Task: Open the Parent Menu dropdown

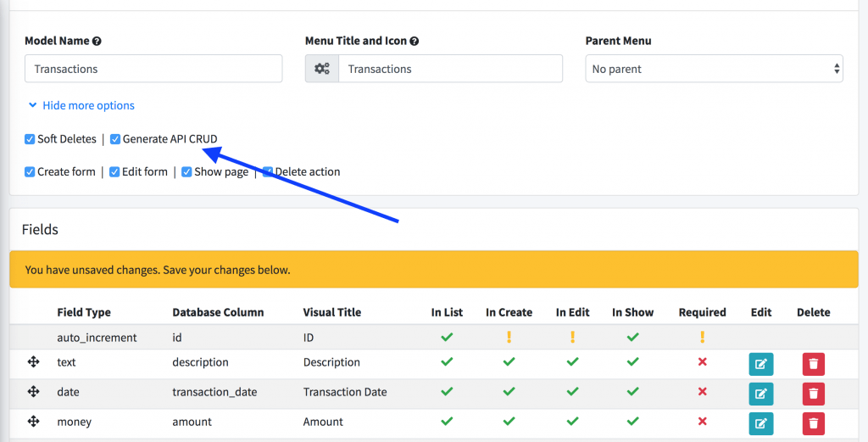Action: tap(714, 69)
